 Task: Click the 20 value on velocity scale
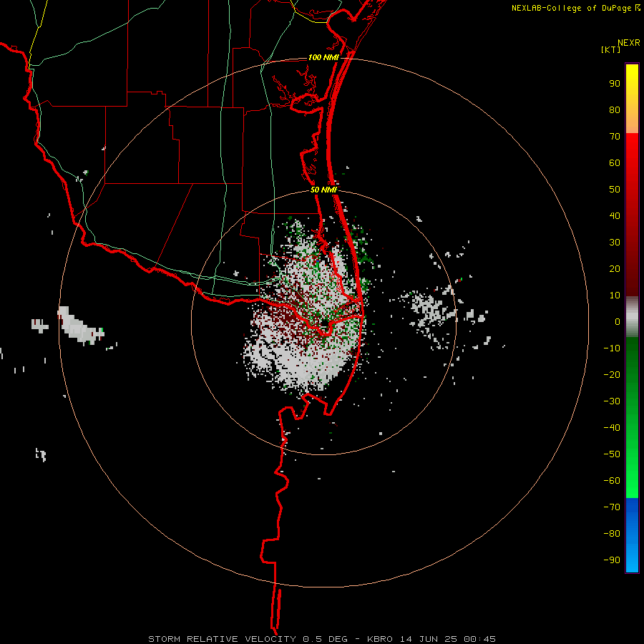(x=615, y=268)
